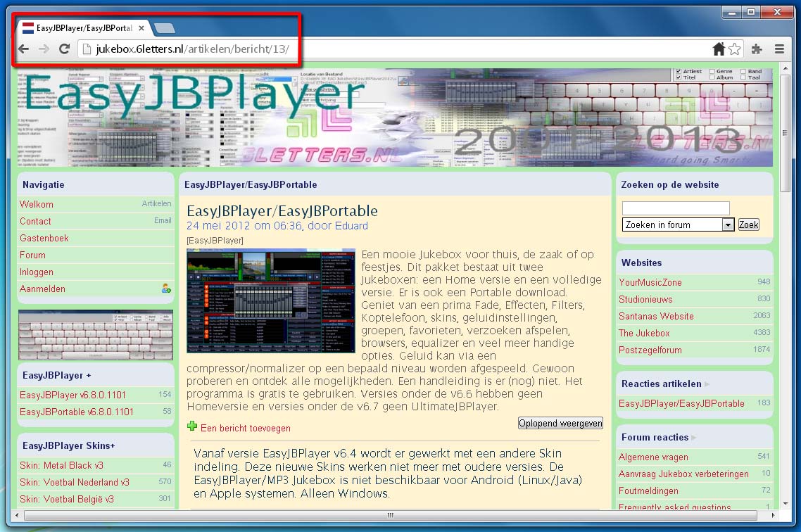Image resolution: width=801 pixels, height=532 pixels.
Task: Click the Inloggen link
Action: 37,272
